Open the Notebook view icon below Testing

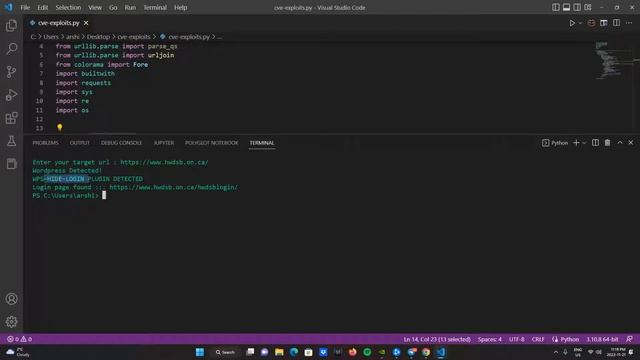pos(11,164)
